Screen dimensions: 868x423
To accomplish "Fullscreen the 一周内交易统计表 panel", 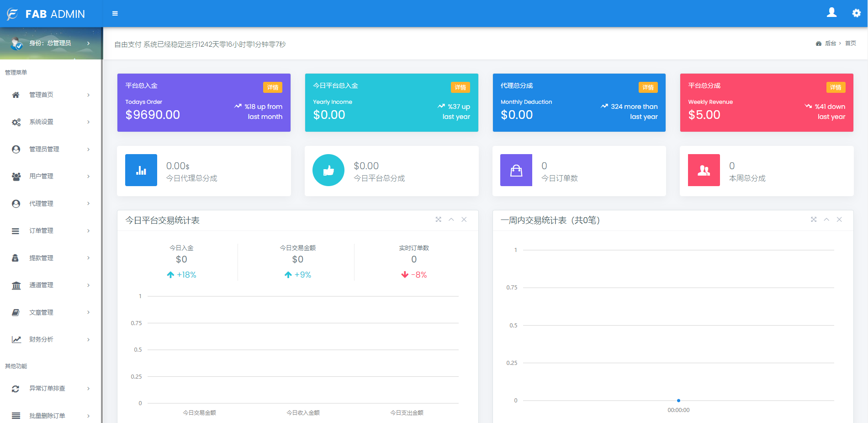I will pos(814,220).
